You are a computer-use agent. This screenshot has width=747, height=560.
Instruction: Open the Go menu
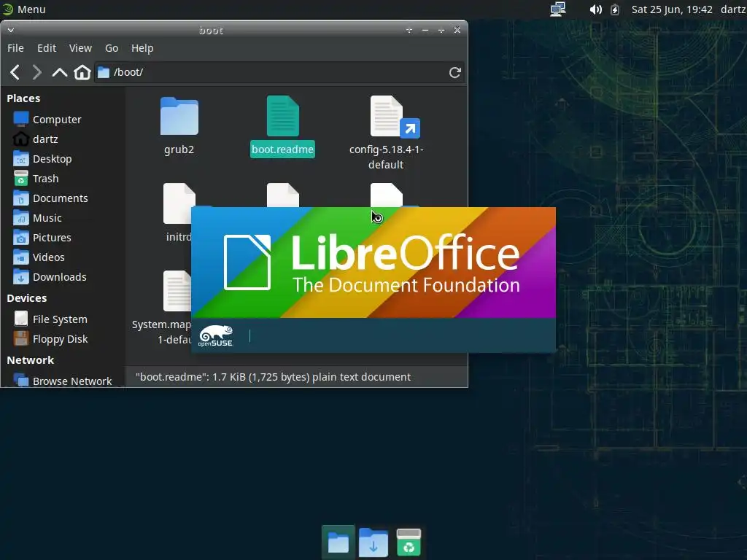[x=112, y=48]
